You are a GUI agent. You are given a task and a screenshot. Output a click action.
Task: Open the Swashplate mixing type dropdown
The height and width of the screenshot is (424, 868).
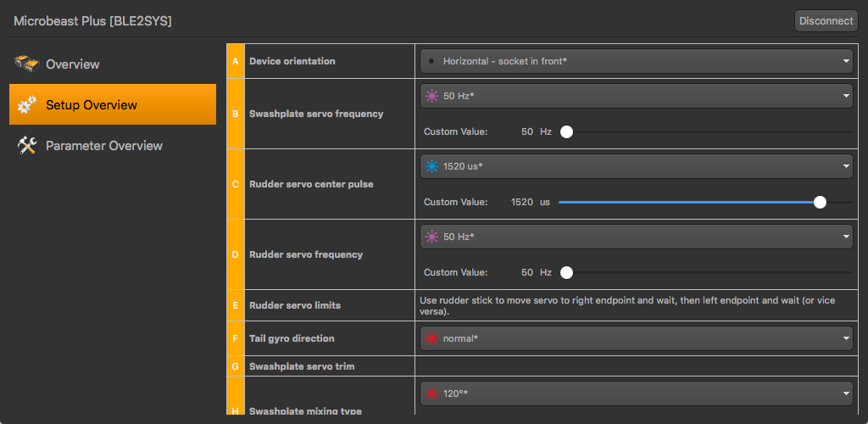point(636,393)
